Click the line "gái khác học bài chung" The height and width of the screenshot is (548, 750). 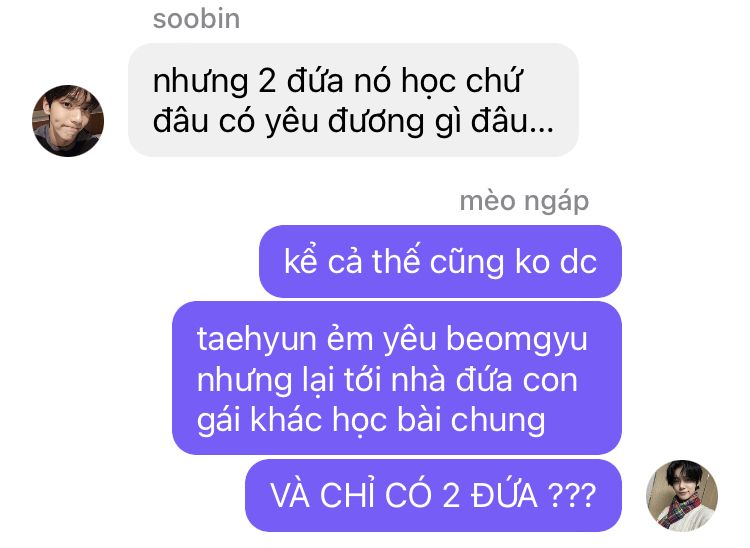coord(371,420)
